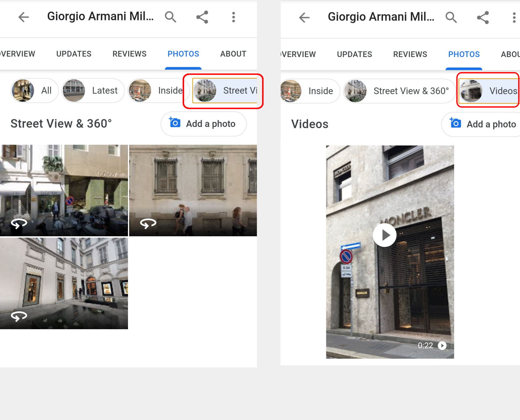Tap 360 rotate icon on courtyard photo
This screenshot has width=520, height=420.
coord(19,316)
